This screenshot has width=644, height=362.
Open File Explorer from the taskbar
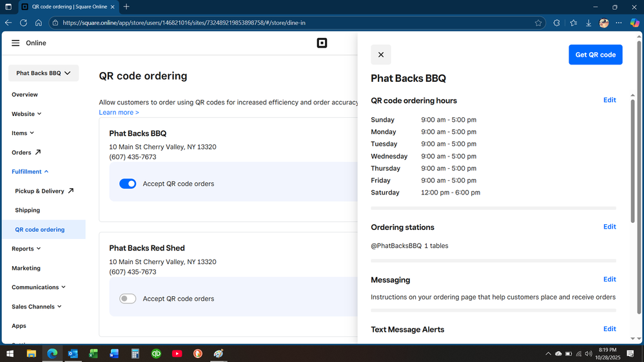coord(31,354)
